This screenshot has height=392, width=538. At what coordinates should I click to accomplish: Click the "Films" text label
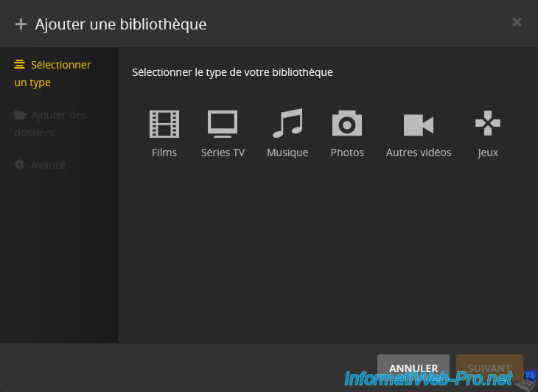(164, 153)
